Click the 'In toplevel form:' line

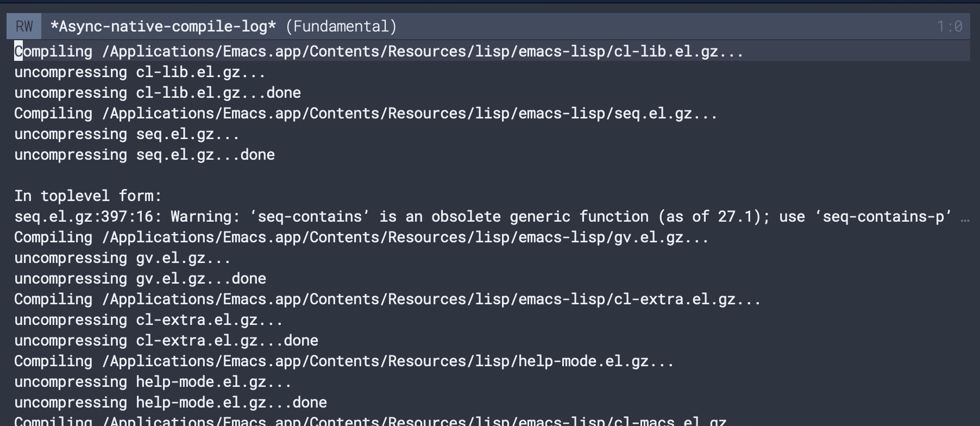point(88,196)
